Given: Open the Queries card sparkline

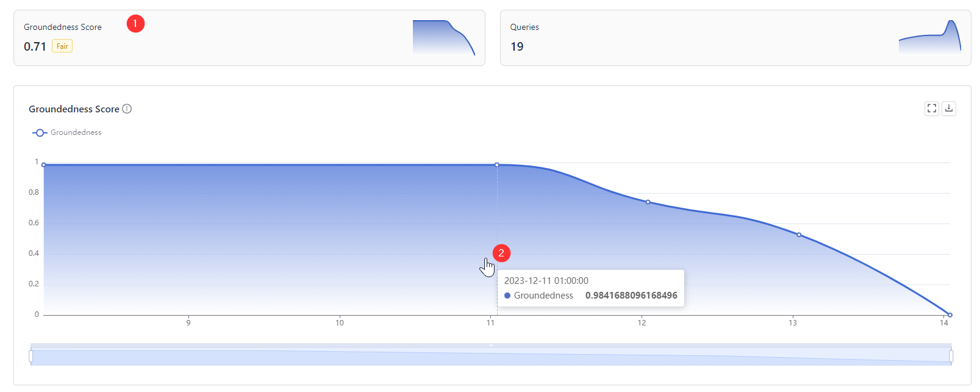Looking at the screenshot, I should pos(929,38).
